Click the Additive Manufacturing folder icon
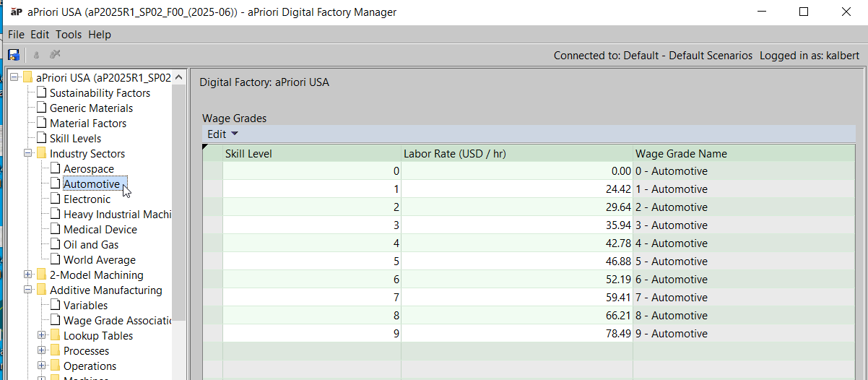Image resolution: width=868 pixels, height=380 pixels. tap(41, 290)
